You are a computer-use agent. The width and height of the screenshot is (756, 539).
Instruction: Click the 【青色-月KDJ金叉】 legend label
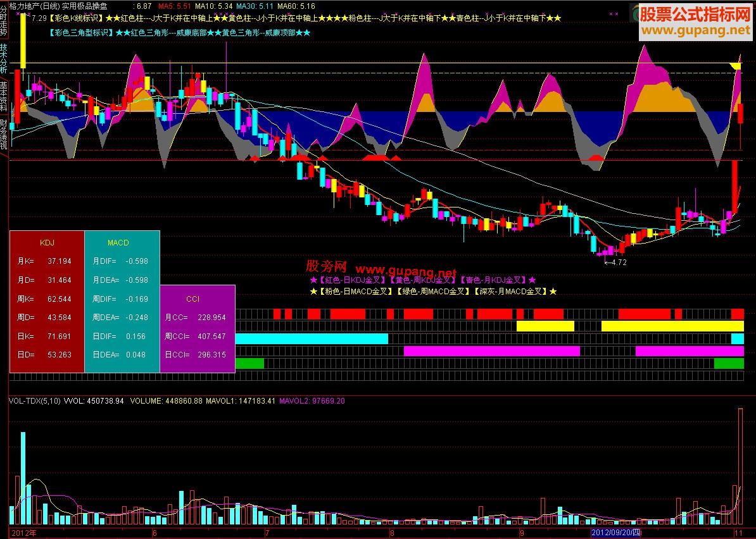point(492,280)
